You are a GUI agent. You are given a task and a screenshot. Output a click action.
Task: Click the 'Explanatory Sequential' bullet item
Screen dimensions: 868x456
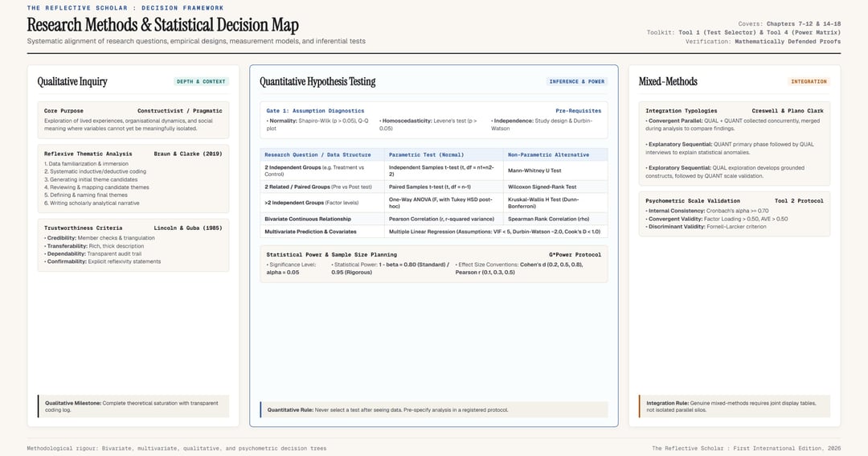(730, 149)
